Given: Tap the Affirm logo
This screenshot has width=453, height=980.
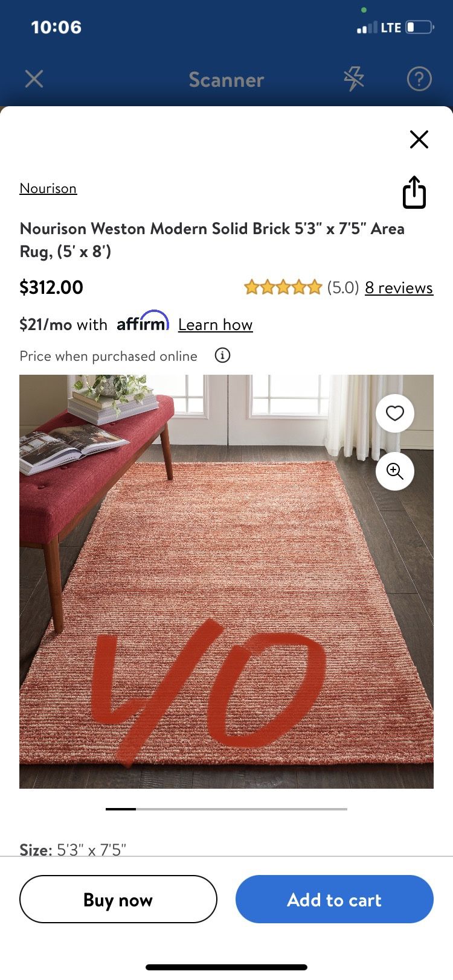Looking at the screenshot, I should pos(143,322).
